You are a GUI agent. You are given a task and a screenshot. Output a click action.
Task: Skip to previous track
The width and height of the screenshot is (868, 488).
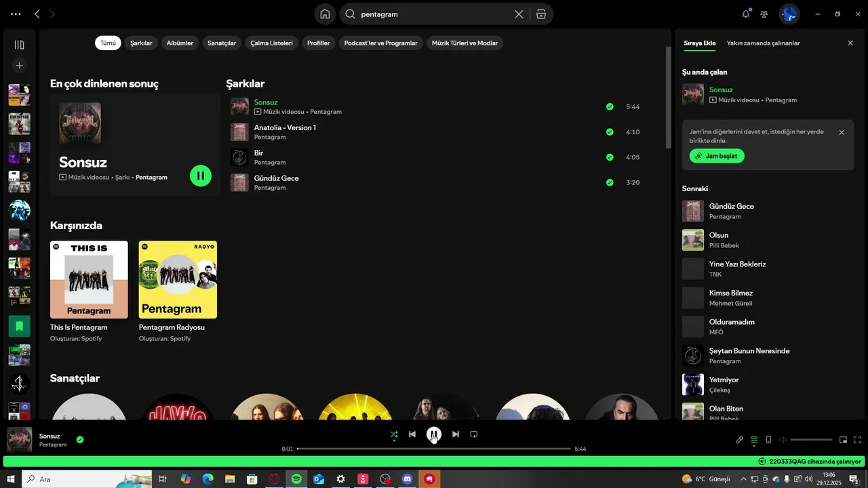pos(412,434)
